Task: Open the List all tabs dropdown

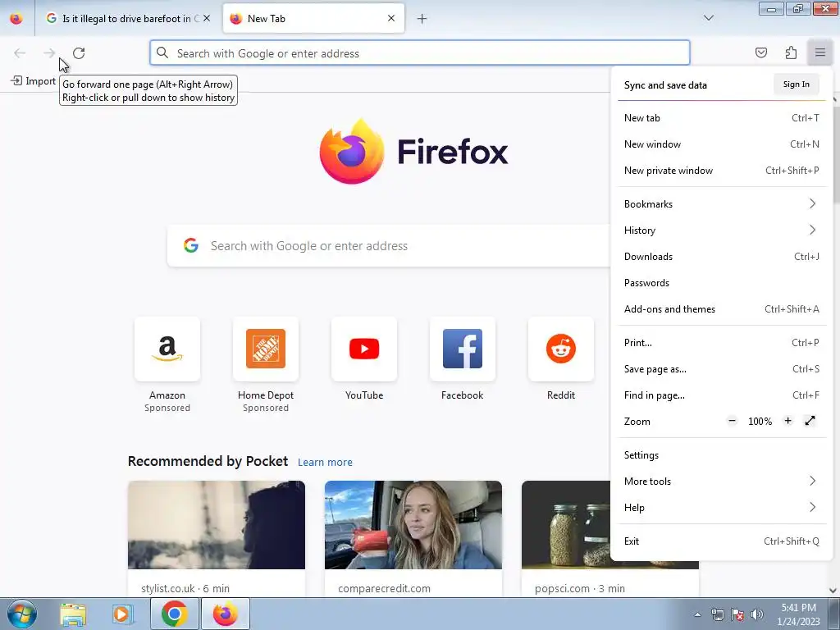Action: (x=708, y=18)
